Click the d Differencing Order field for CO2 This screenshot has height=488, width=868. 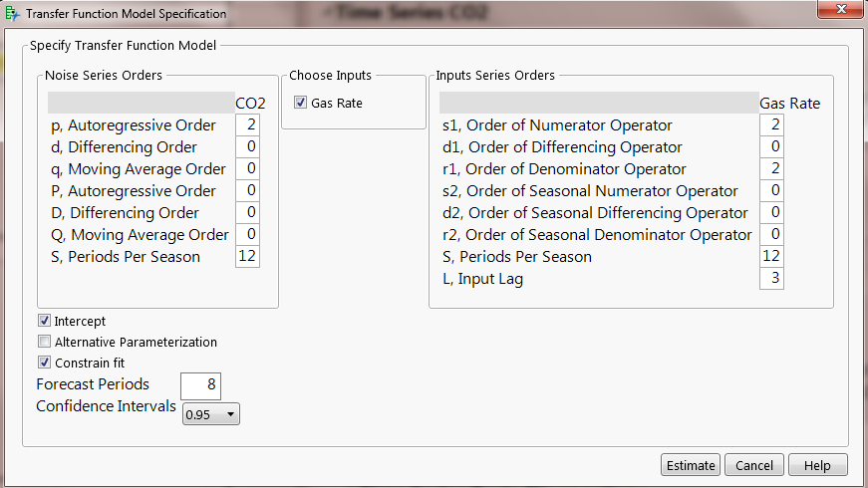(x=247, y=146)
